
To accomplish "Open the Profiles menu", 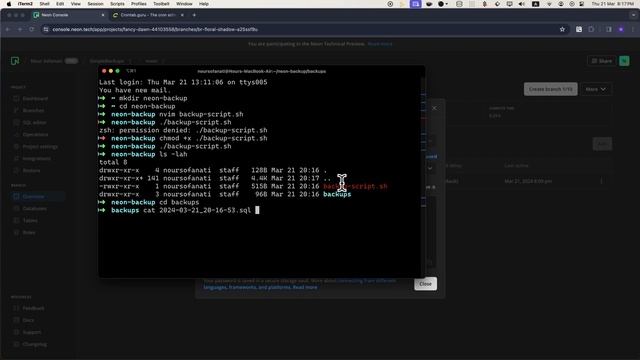I will (139, 4).
